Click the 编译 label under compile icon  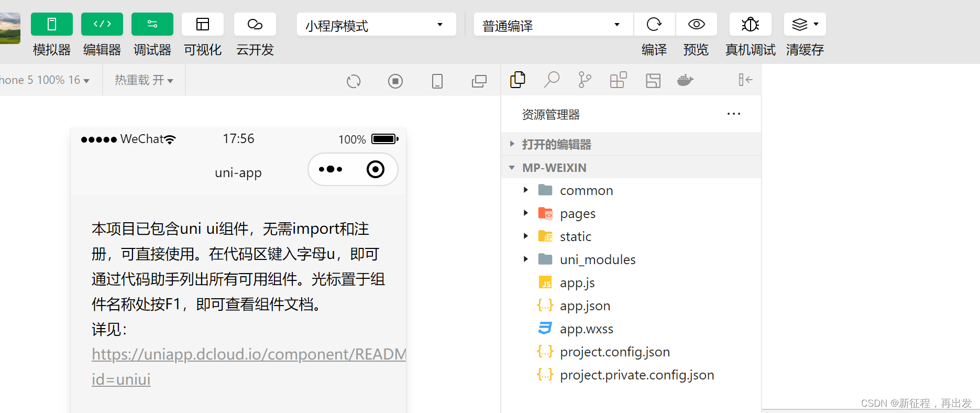[654, 50]
